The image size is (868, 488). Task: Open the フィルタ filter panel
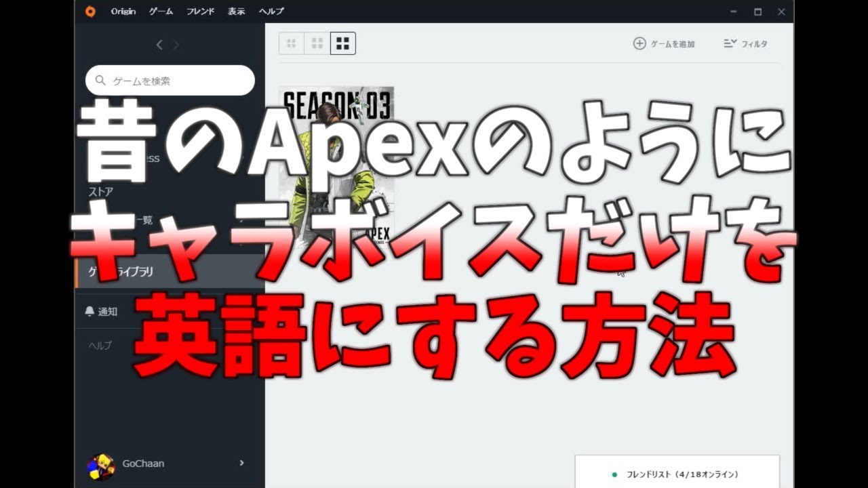[x=745, y=43]
